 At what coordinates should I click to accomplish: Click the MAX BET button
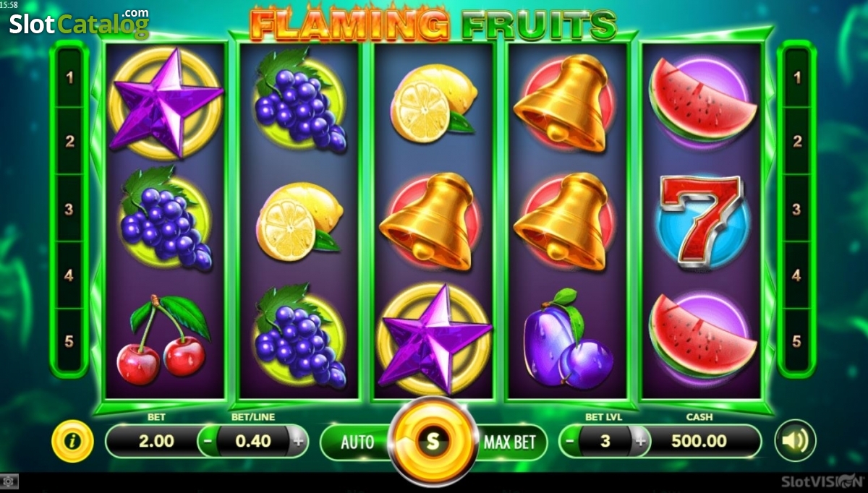509,442
